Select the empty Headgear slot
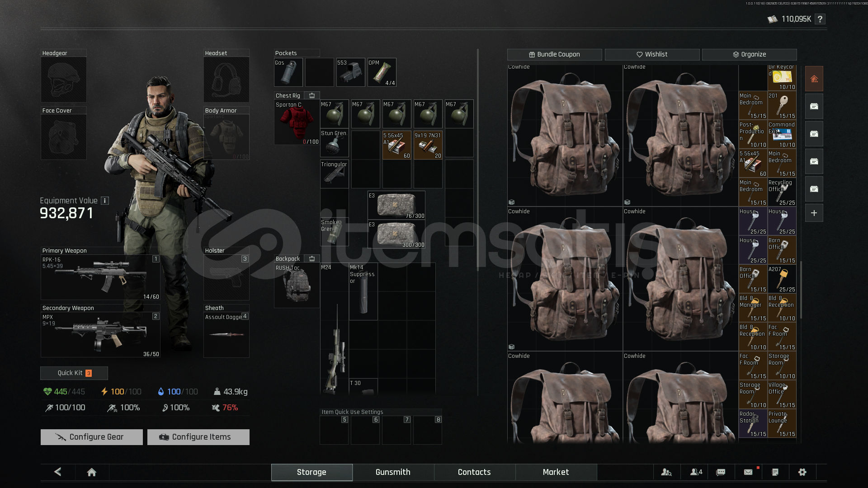This screenshot has height=488, width=868. click(x=64, y=80)
